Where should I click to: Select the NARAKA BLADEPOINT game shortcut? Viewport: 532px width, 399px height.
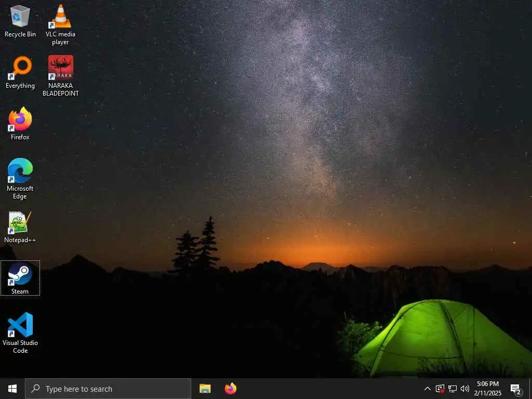[60, 76]
